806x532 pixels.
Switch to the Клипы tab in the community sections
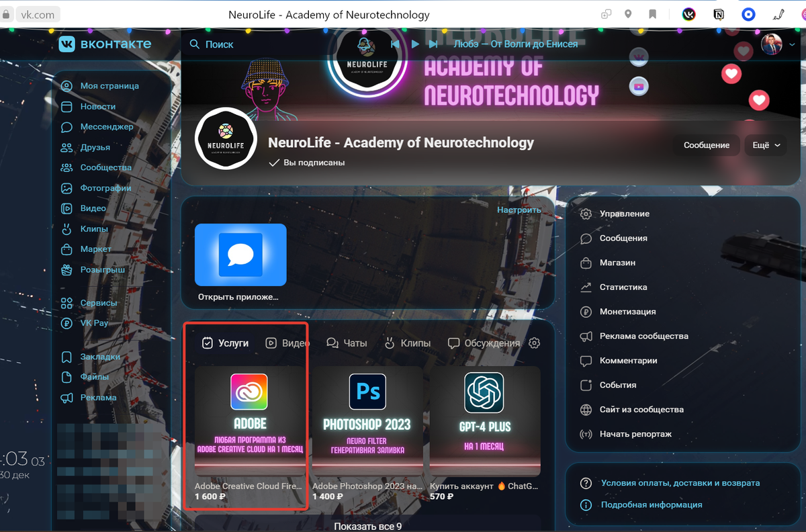click(407, 343)
